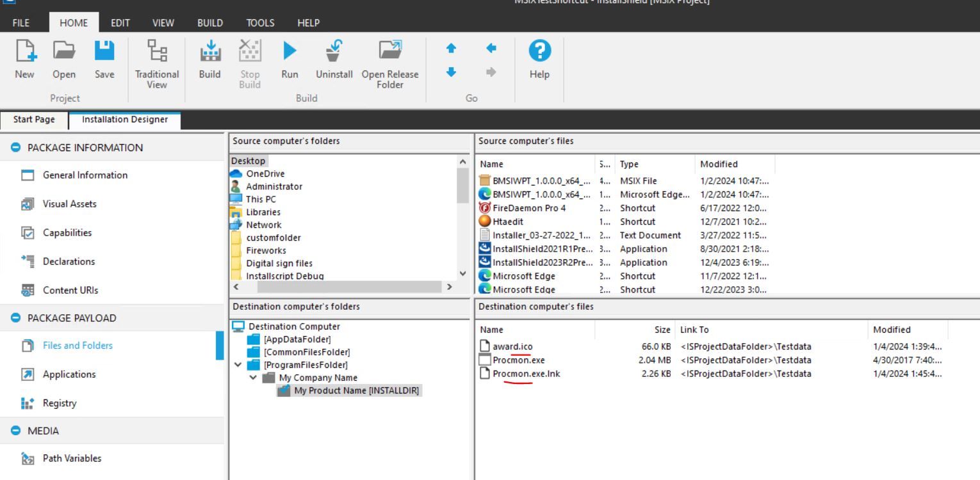Build the MSIX package with the Build icon

click(x=209, y=58)
